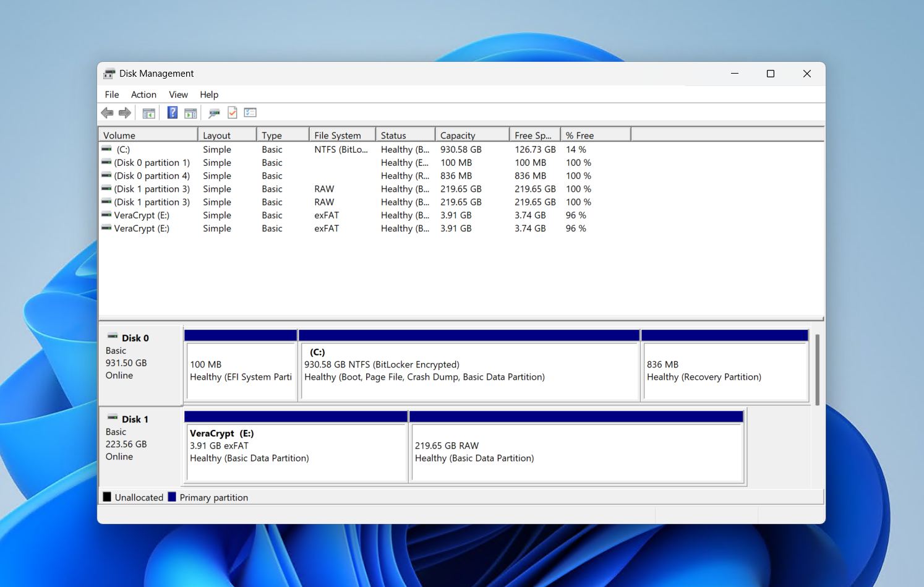The height and width of the screenshot is (587, 924).
Task: Maximize the Disk Management window
Action: (x=771, y=74)
